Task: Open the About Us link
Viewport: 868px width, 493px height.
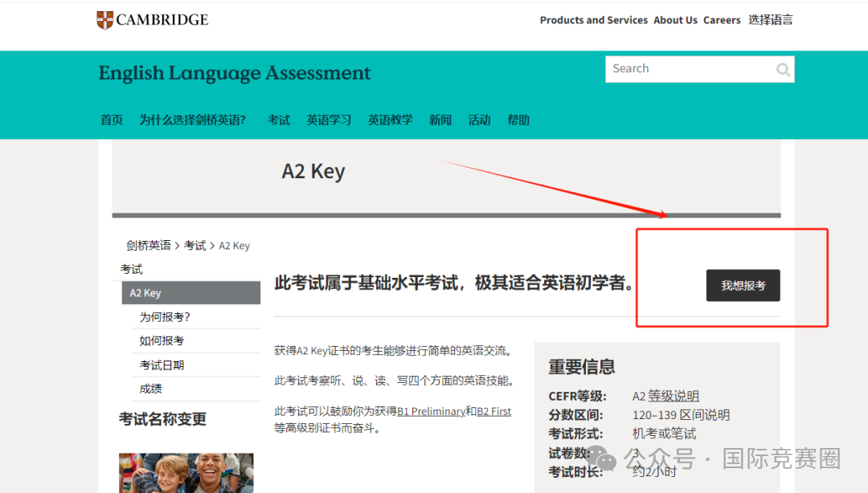Action: tap(675, 20)
